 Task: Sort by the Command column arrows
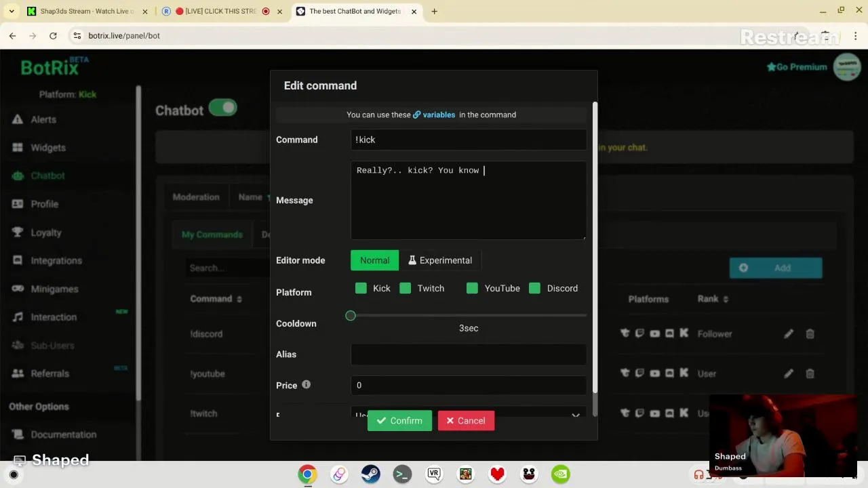[x=239, y=299]
